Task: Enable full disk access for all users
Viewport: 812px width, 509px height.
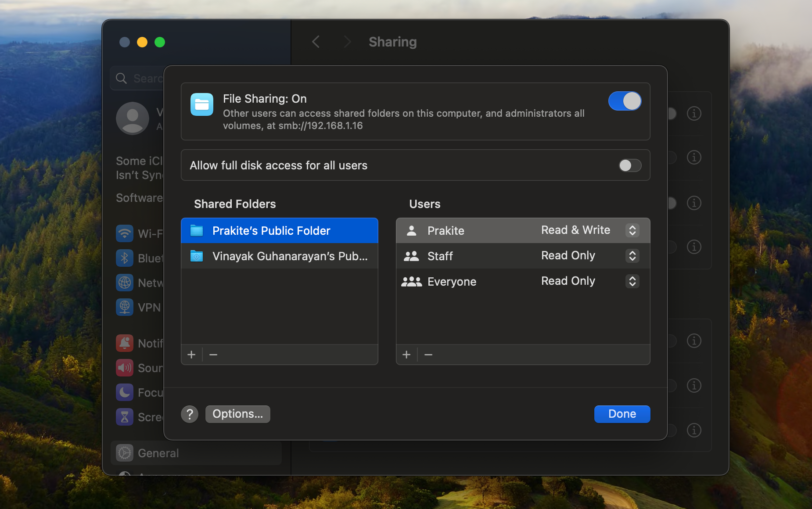Action: pos(630,165)
